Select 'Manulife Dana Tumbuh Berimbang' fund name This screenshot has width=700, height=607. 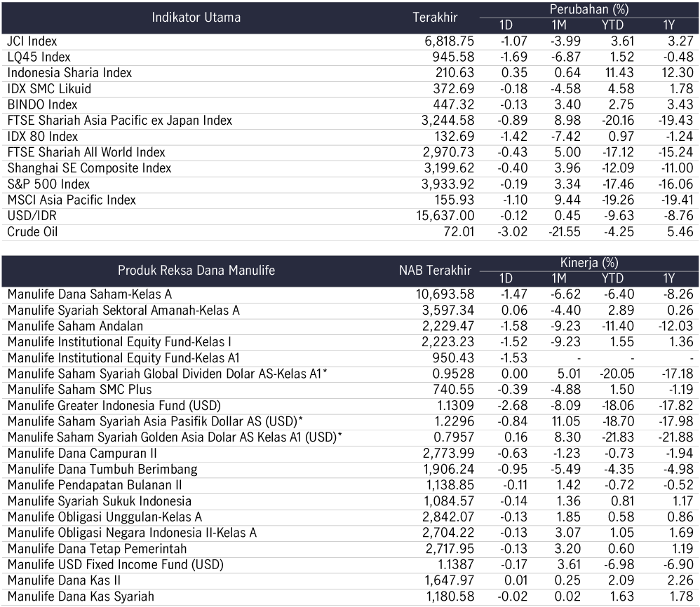pyautogui.click(x=102, y=470)
